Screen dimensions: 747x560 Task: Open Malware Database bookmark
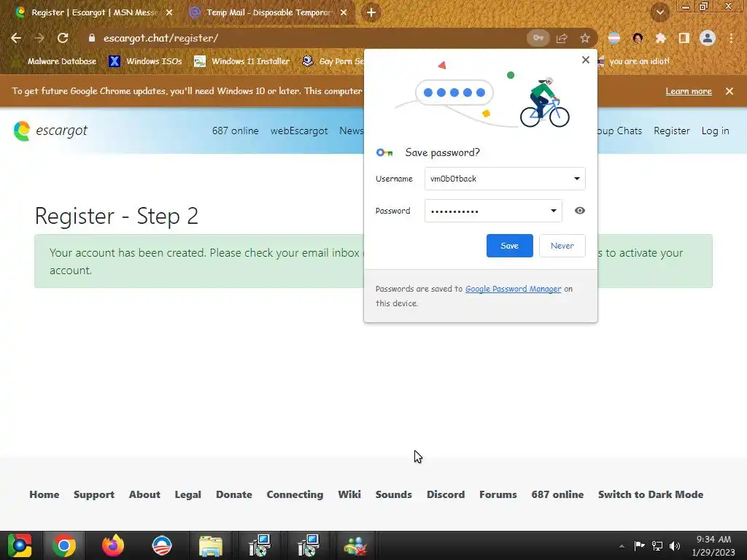(55, 61)
